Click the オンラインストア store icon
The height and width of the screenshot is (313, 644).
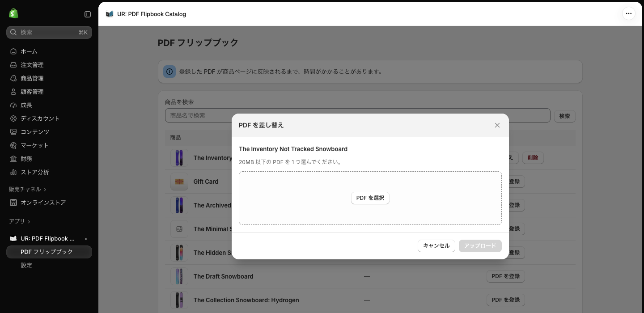[13, 203]
